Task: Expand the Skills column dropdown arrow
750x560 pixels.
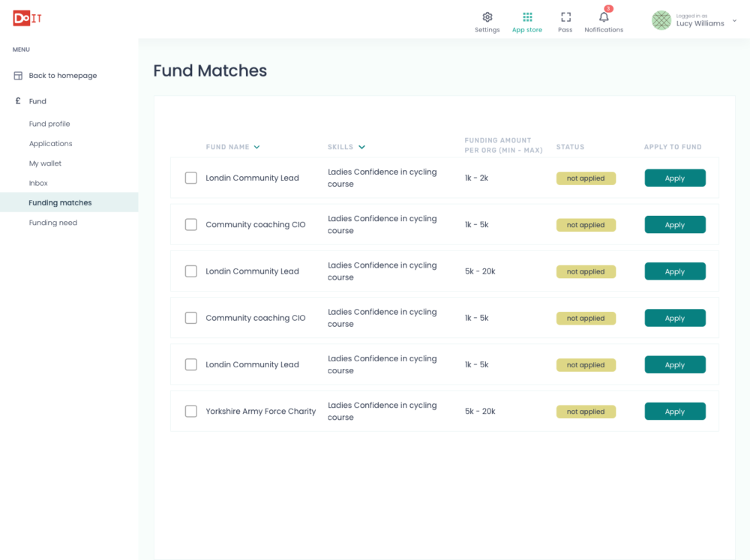Action: (x=361, y=148)
